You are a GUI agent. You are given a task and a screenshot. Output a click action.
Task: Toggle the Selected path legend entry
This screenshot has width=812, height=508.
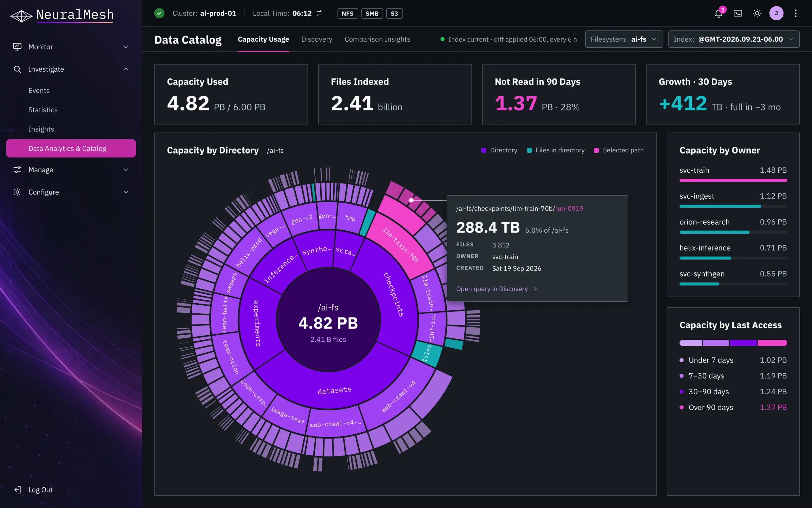pos(619,150)
